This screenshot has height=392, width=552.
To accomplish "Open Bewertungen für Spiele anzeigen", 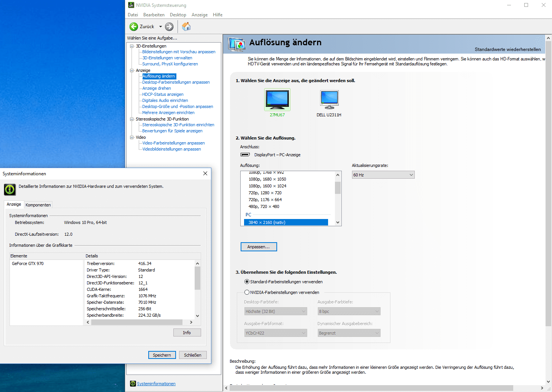I will pyautogui.click(x=172, y=131).
